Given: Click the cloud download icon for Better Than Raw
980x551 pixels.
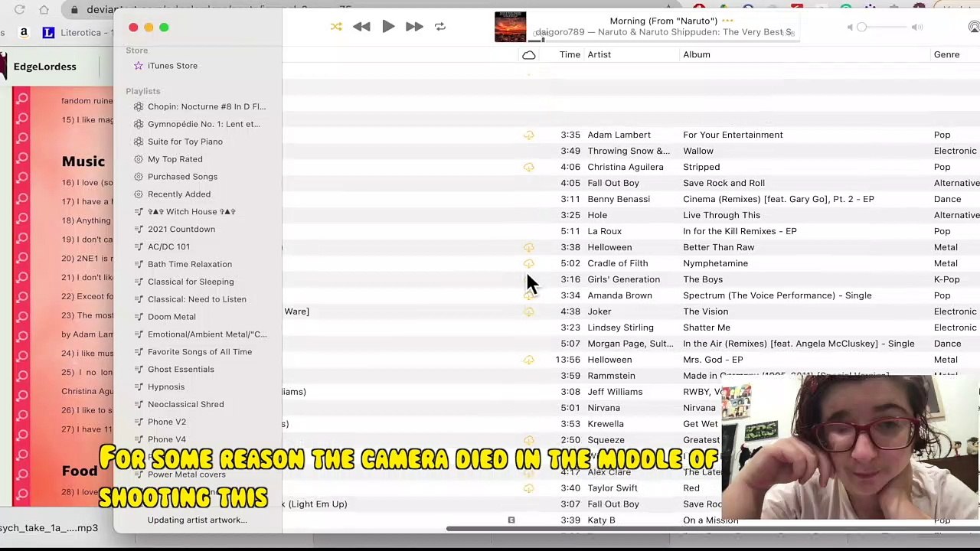Looking at the screenshot, I should 528,248.
